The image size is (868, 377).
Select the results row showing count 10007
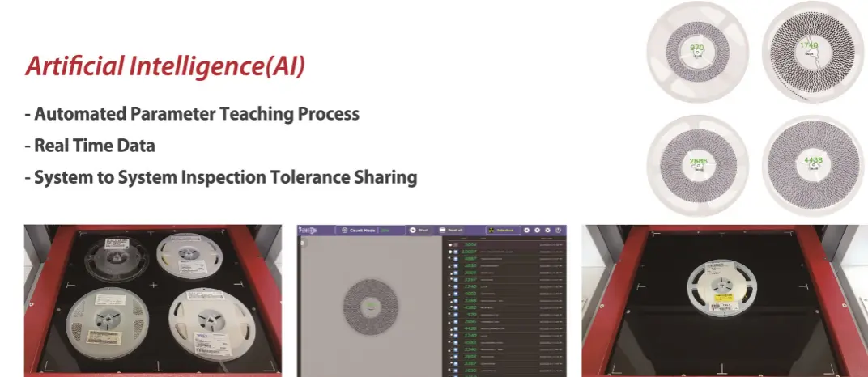(x=502, y=252)
